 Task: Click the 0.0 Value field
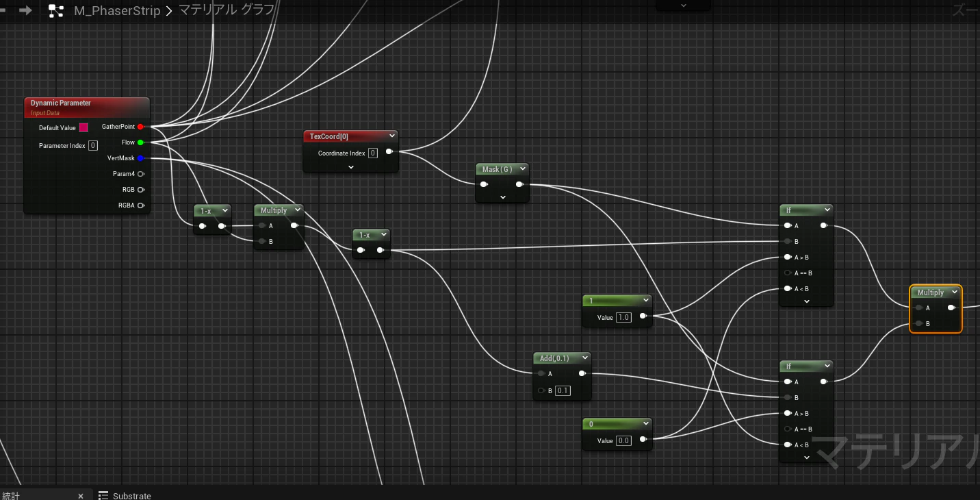point(623,440)
